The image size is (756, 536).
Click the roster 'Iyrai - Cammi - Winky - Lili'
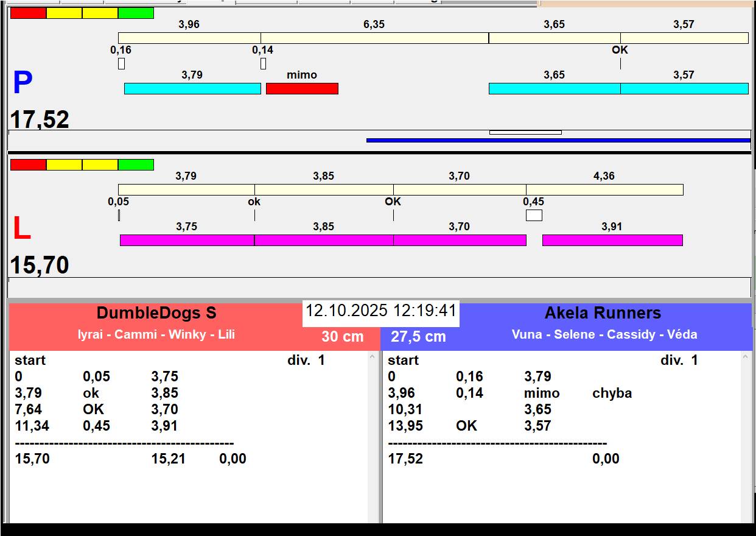(x=156, y=334)
